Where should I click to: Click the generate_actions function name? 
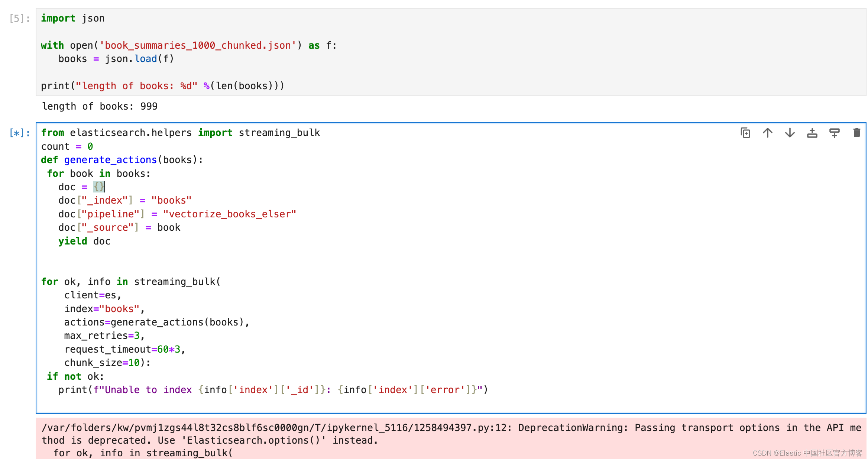point(110,160)
